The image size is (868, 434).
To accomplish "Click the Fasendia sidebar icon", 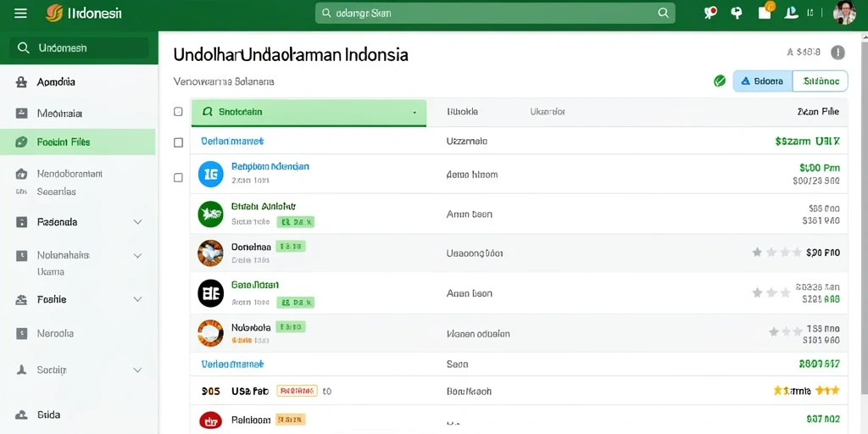I will [21, 223].
